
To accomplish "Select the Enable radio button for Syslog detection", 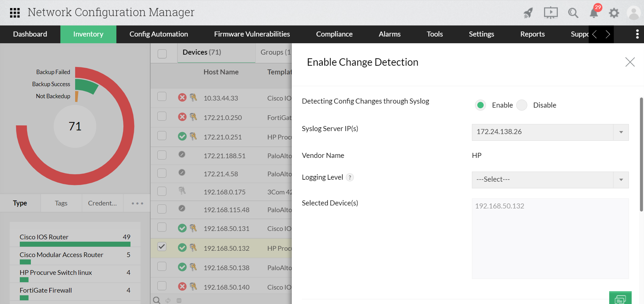I will (481, 105).
